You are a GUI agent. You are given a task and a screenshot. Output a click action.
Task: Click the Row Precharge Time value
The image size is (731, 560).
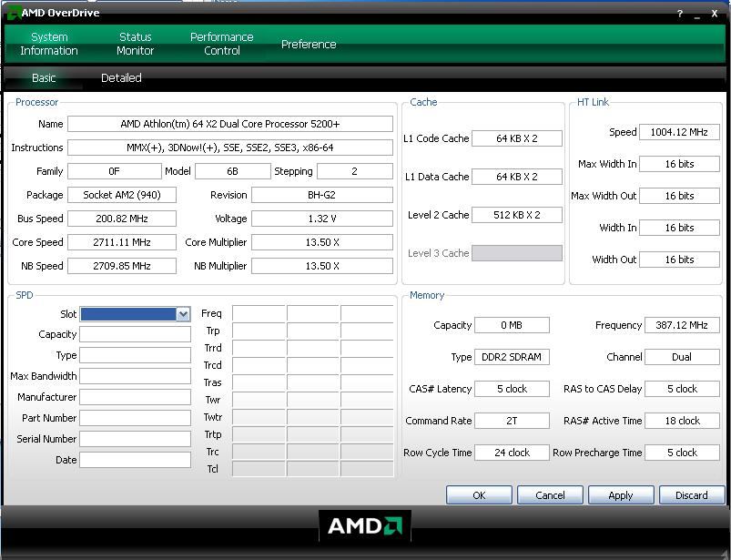[x=682, y=453]
